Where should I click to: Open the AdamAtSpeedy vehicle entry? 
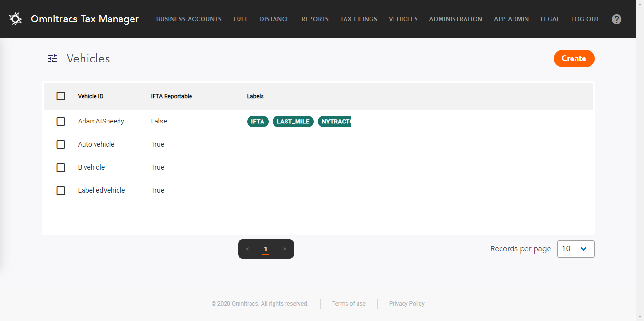point(101,122)
